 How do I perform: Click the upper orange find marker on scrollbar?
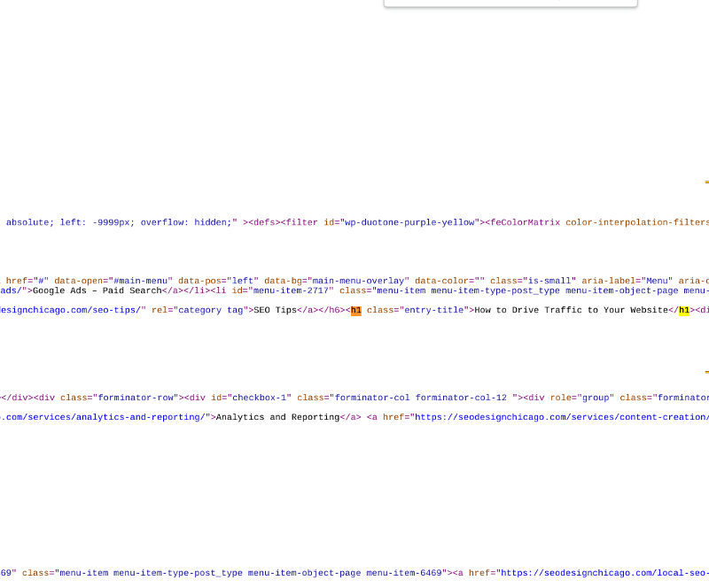tap(706, 182)
